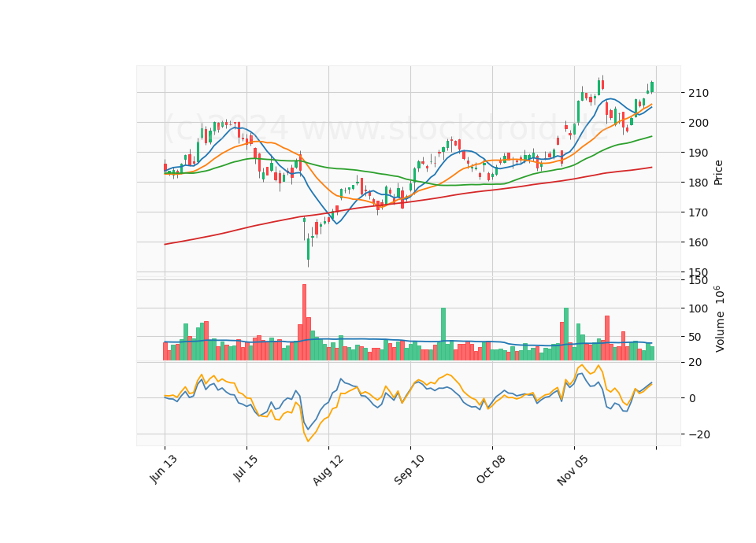Click the tall green September volume bar
Image resolution: width=756 pixels, height=543 pixels.
443,334
